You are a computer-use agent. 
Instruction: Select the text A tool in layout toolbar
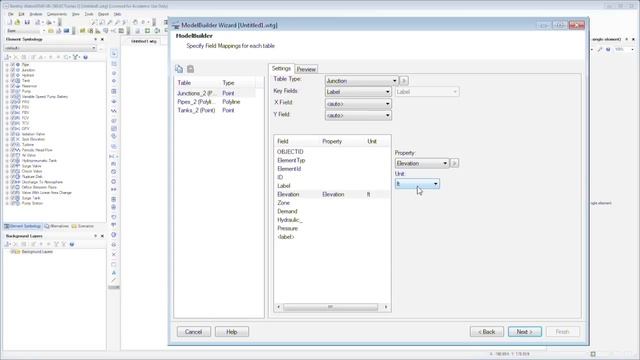(114, 272)
